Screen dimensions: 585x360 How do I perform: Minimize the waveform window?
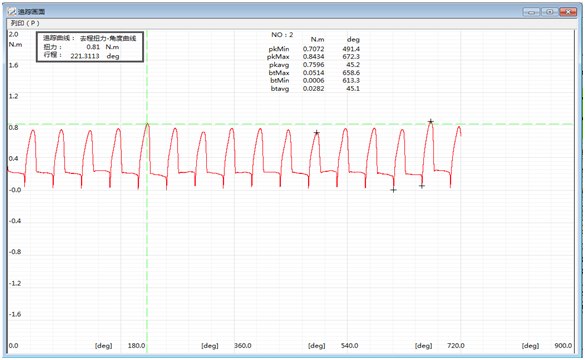(531, 12)
